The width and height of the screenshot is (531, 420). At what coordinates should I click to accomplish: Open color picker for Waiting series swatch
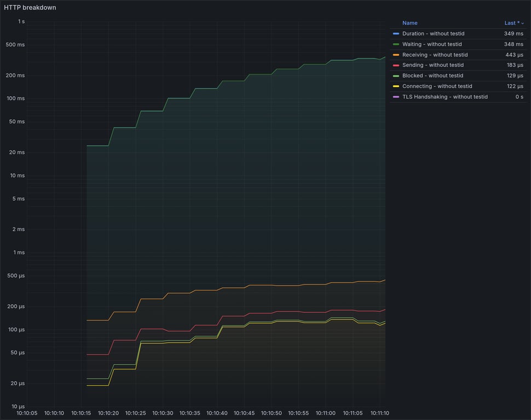click(396, 44)
